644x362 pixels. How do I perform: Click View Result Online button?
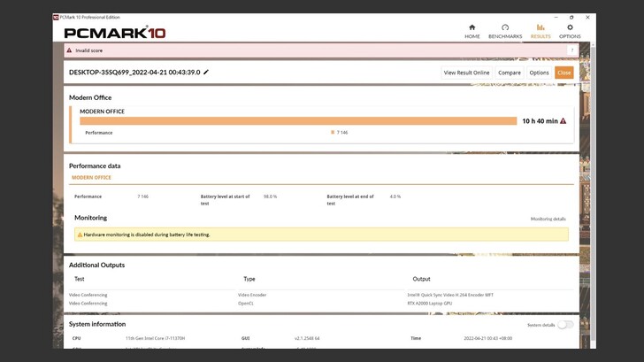point(466,73)
